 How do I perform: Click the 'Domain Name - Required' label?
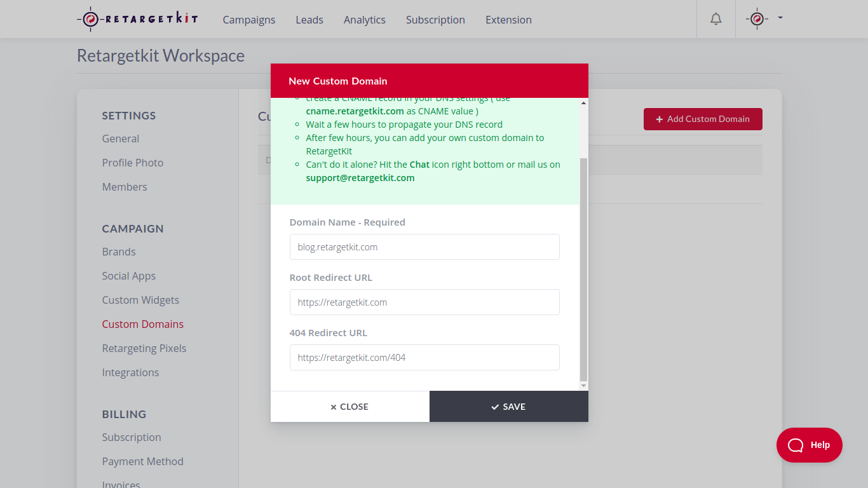pos(348,222)
